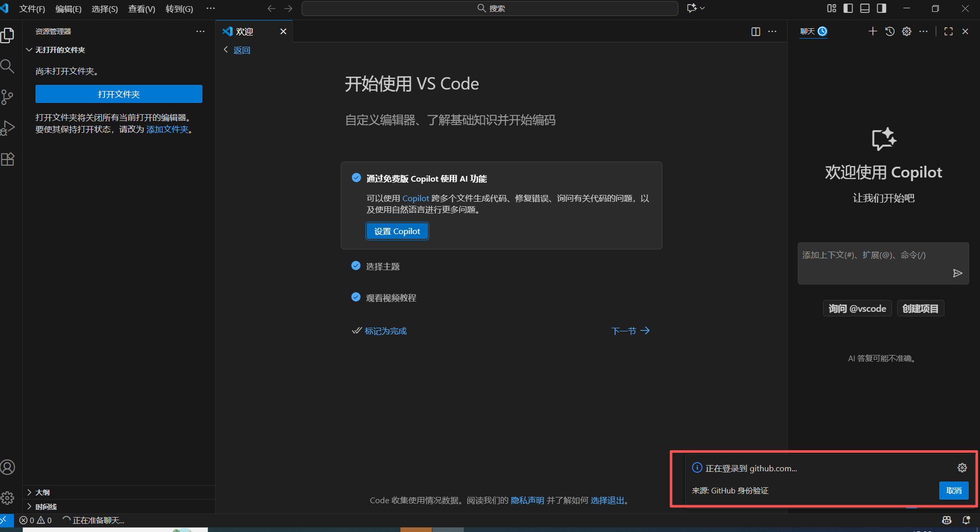This screenshot has height=532, width=980.
Task: Customize layout icon in title bar
Action: click(x=832, y=8)
